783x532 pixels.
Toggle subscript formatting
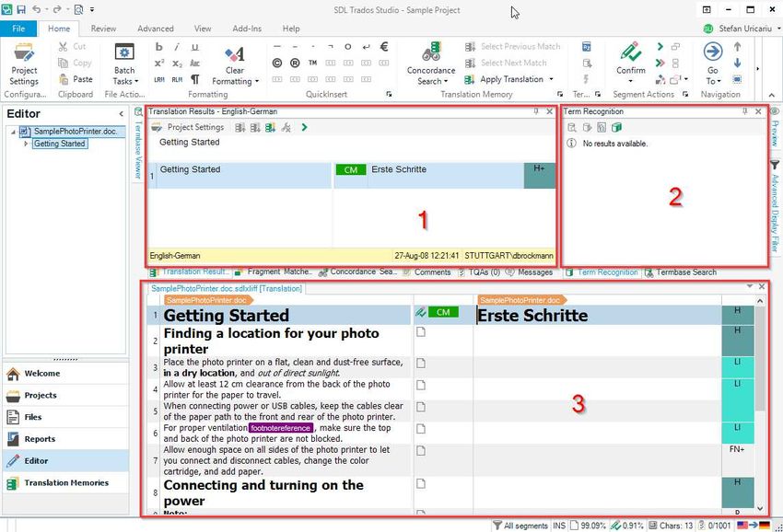click(177, 64)
